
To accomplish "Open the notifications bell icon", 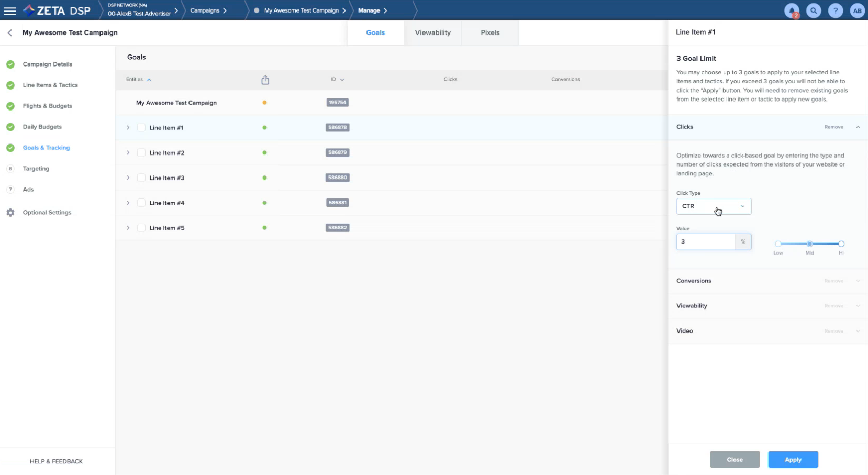I will tap(792, 10).
